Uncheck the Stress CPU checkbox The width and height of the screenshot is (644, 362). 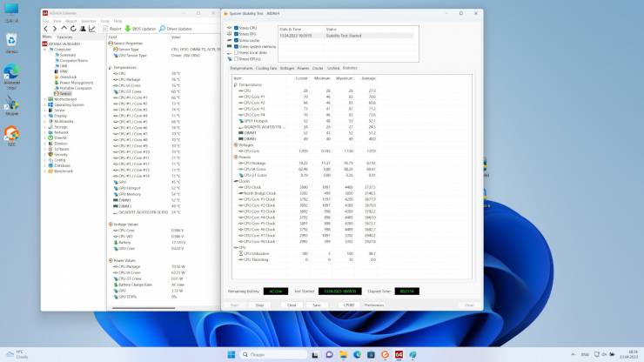click(x=236, y=28)
